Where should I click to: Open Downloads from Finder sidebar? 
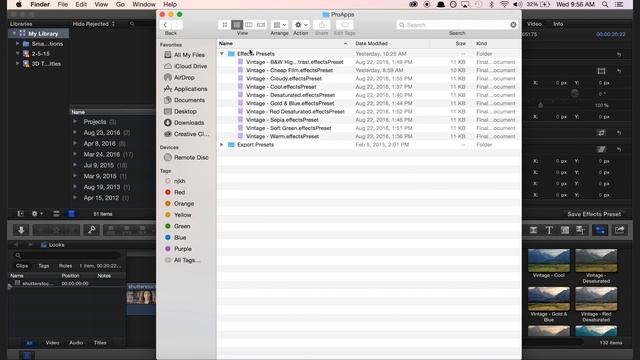(x=189, y=122)
